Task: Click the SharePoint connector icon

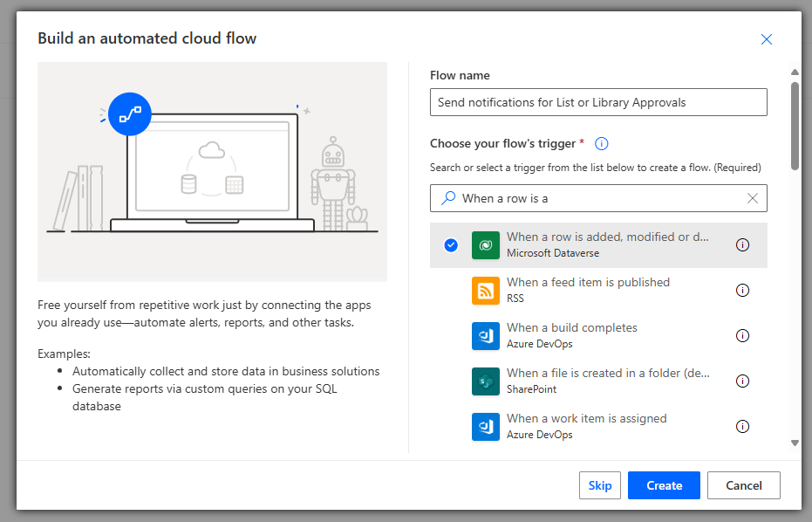Action: tap(485, 381)
